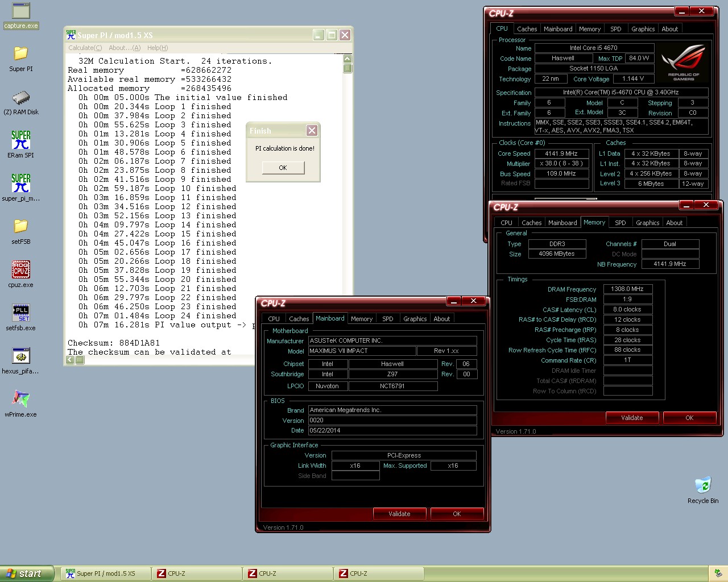The image size is (728, 582).
Task: Select CPU tab in Mainboard CPU-Z window
Action: [274, 319]
